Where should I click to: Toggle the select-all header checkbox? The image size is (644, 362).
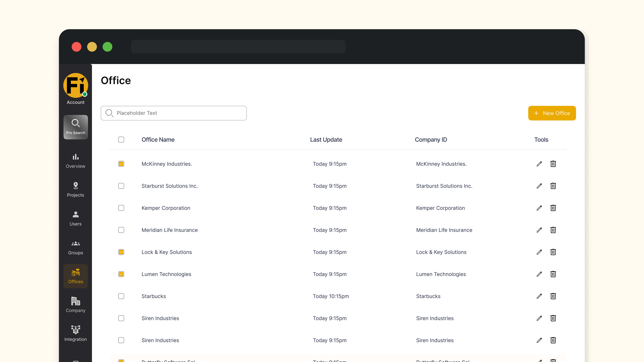click(121, 140)
